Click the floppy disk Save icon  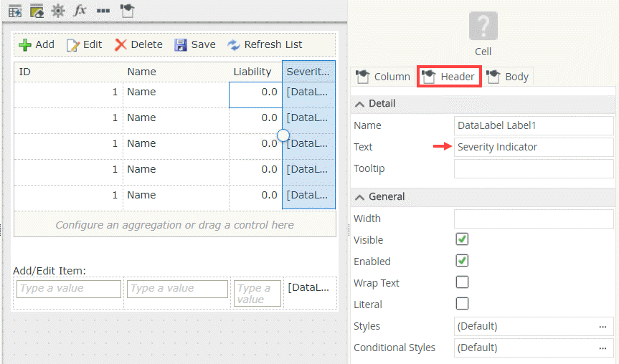point(181,44)
